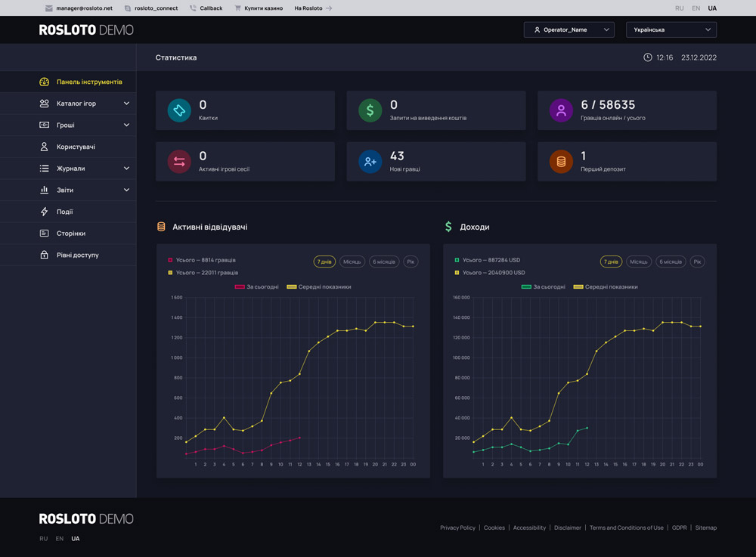Click the purple players online icon
The height and width of the screenshot is (557, 756).
[x=561, y=110]
